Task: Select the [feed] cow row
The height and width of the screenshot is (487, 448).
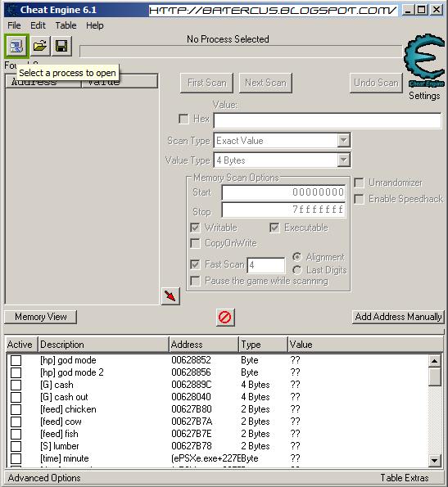Action: point(217,422)
